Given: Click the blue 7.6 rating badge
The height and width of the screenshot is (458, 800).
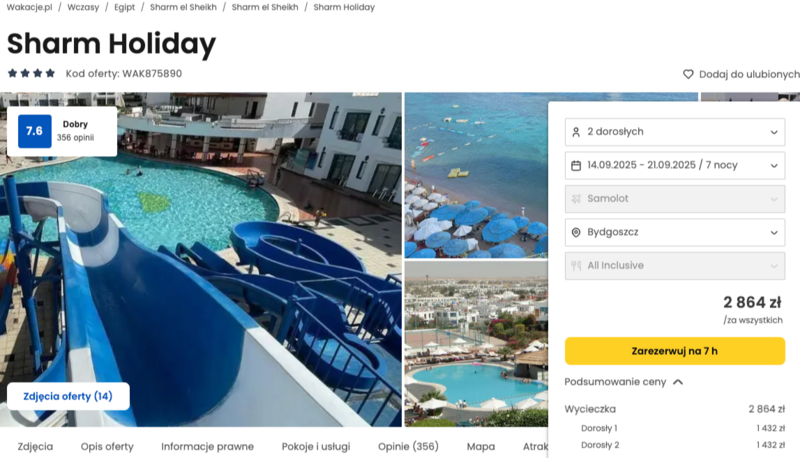Looking at the screenshot, I should [x=35, y=131].
